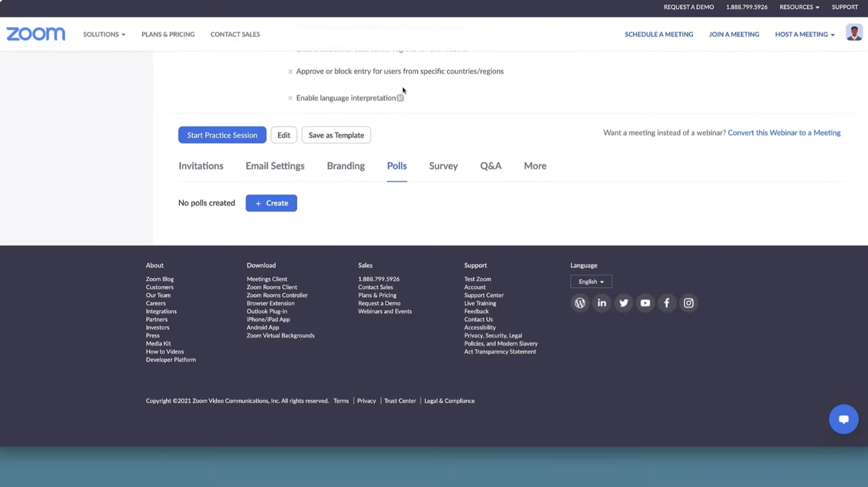Open Webinars and Events footer link
Screen dimensions: 868x487
click(385, 312)
